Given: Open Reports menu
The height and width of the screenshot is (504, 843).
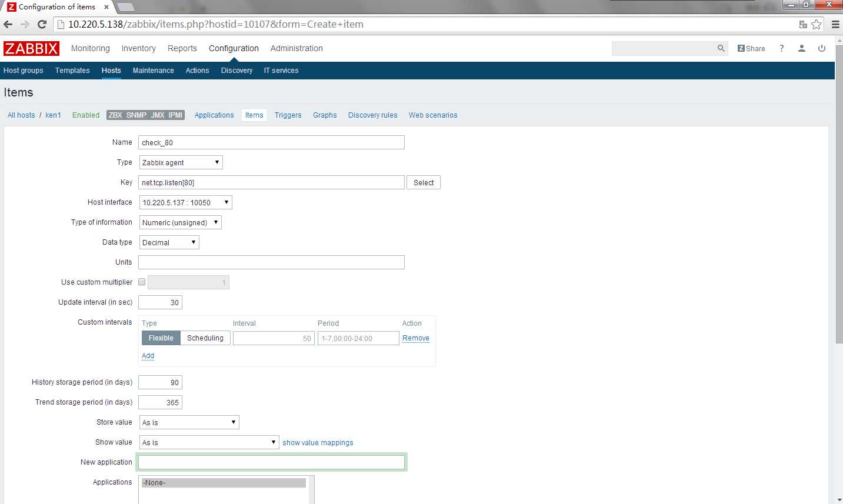Looking at the screenshot, I should click(182, 48).
